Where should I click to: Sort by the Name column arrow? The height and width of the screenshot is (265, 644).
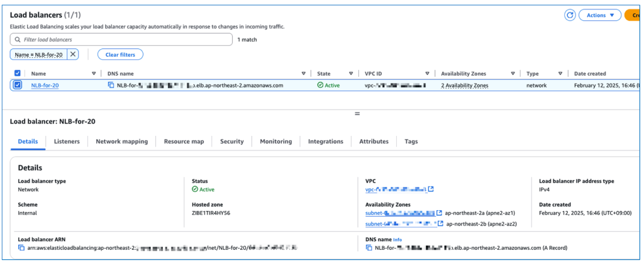94,74
